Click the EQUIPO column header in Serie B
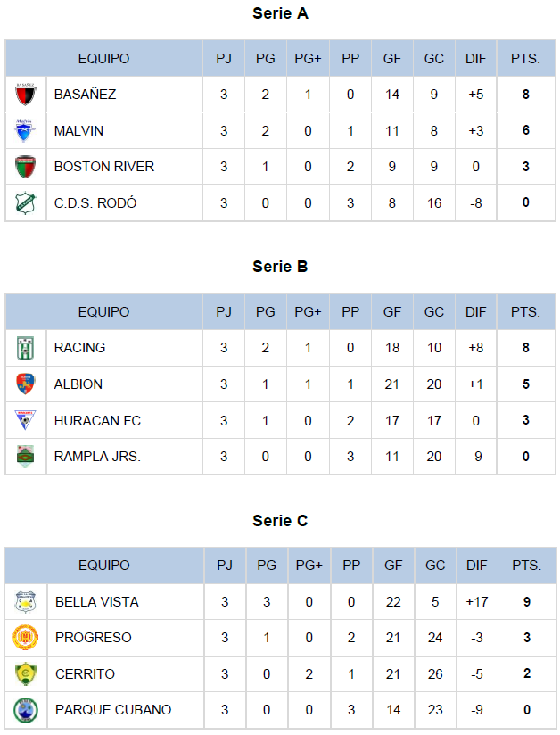The image size is (560, 735). pos(103,311)
